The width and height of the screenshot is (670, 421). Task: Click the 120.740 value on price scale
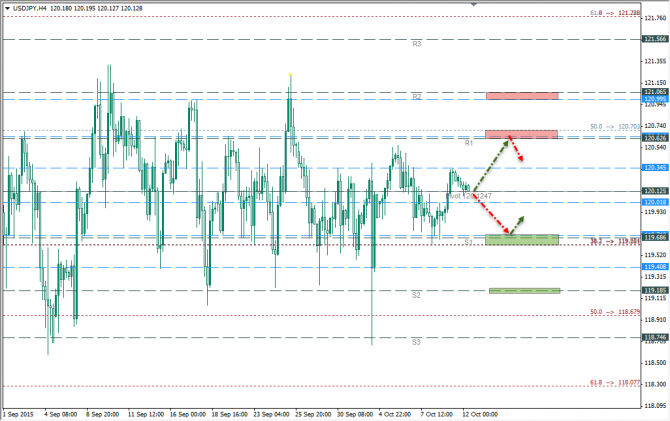(x=655, y=126)
